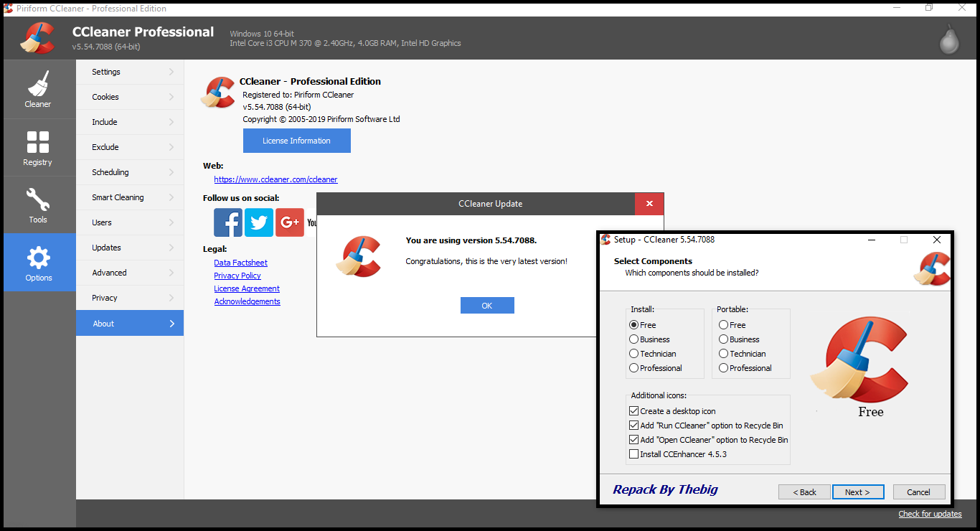Click CCleaner logo in About panel
This screenshot has height=531, width=980.
(218, 93)
